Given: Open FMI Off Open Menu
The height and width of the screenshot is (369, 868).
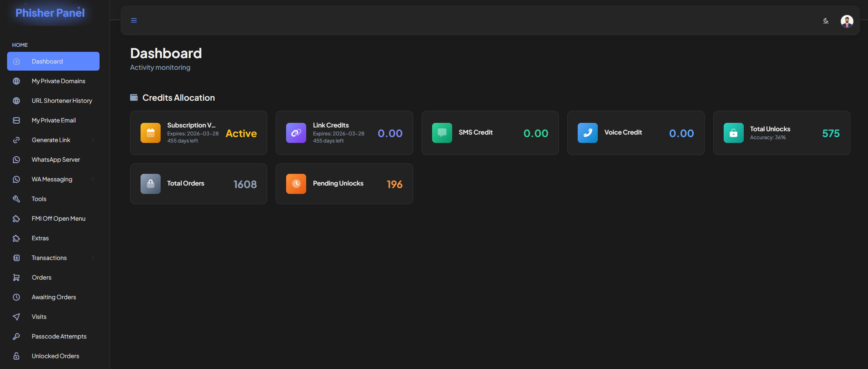Looking at the screenshot, I should coord(58,219).
